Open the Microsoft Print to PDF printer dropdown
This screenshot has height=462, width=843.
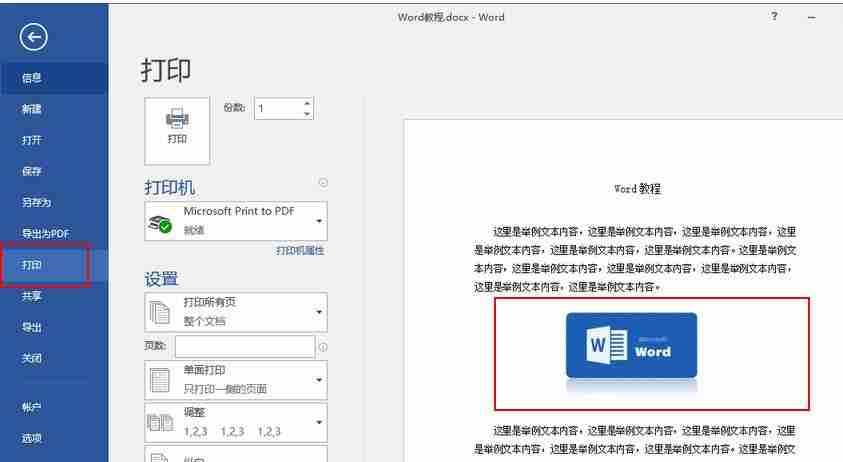[236, 221]
